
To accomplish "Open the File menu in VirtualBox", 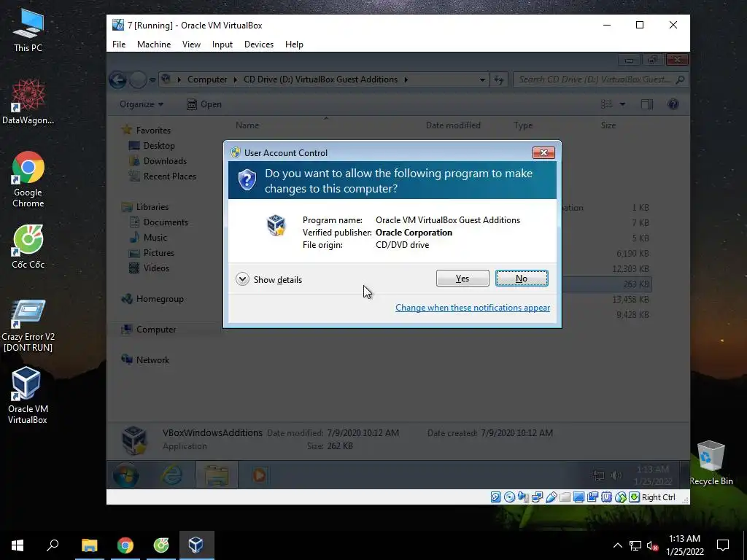I will [x=119, y=44].
